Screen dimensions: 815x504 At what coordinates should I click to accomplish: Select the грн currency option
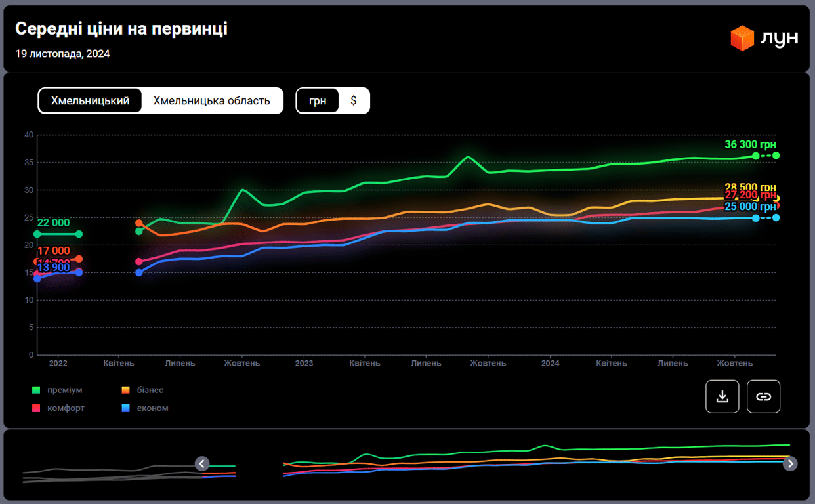coord(318,100)
